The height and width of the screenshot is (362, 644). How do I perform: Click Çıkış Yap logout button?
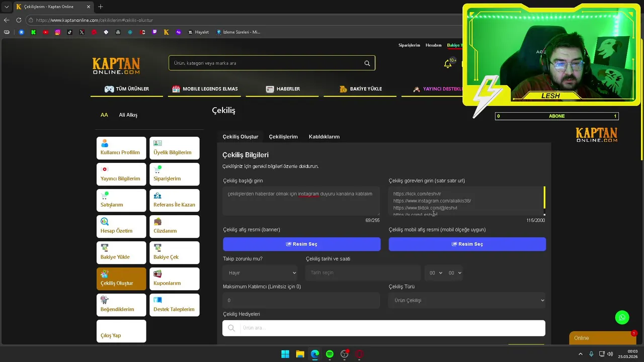[x=121, y=331]
